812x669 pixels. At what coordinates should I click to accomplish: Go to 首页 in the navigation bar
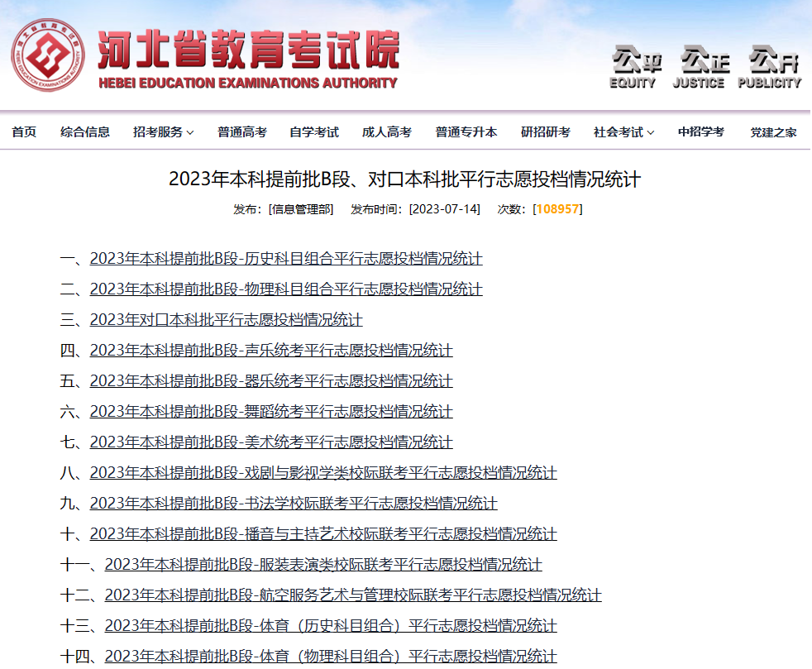24,132
